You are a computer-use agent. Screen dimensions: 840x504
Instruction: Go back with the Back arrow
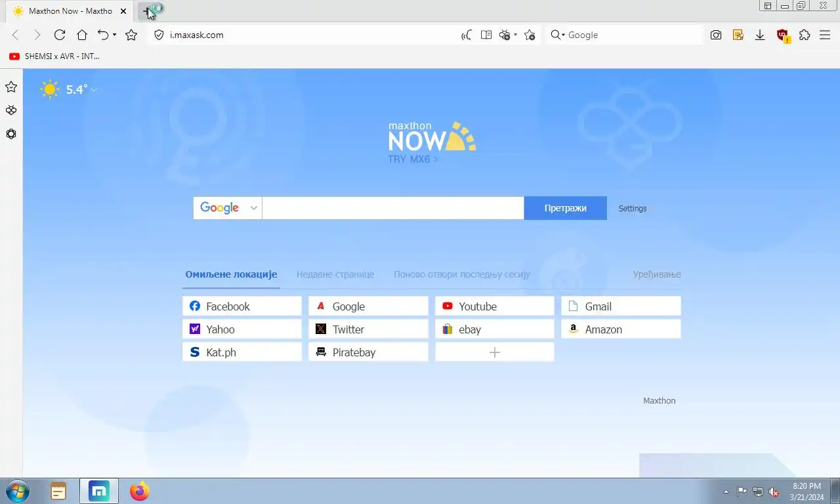click(16, 35)
